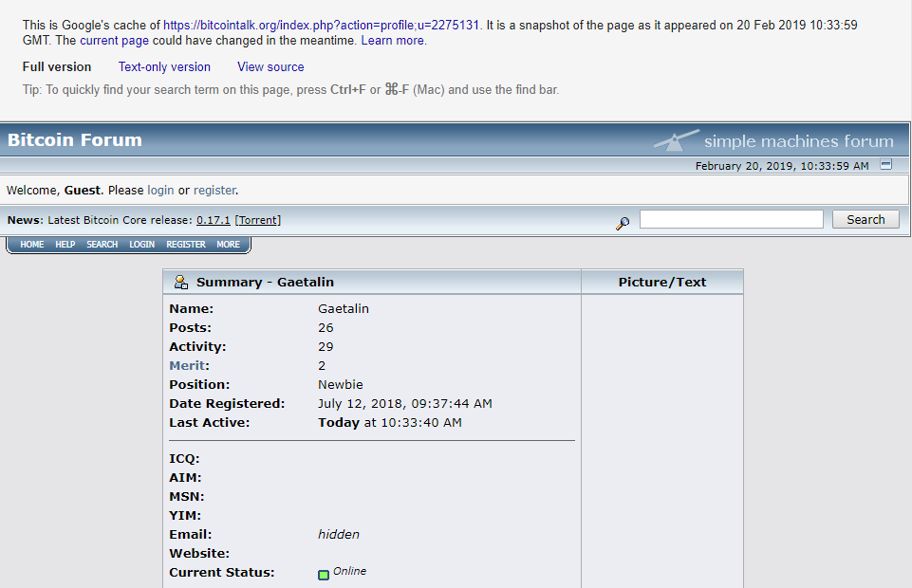Follow the 'current page' link

[x=115, y=41]
